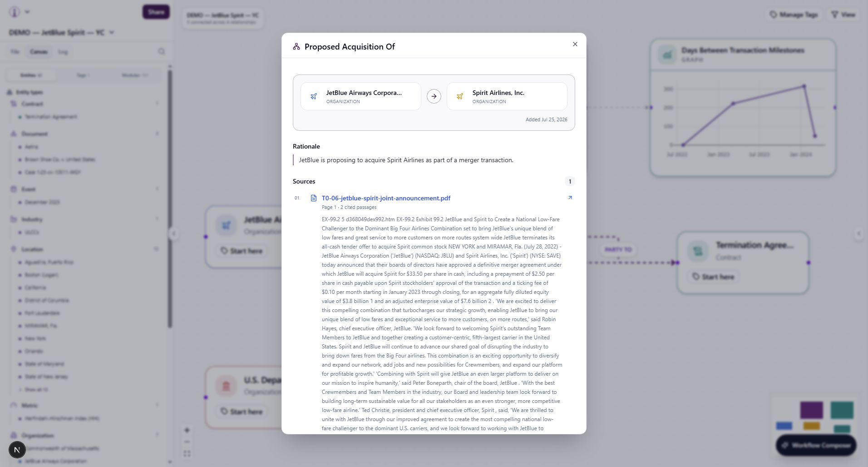Screen dimensions: 868x467
Task: Click the sidebar search icon
Action: (x=161, y=51)
